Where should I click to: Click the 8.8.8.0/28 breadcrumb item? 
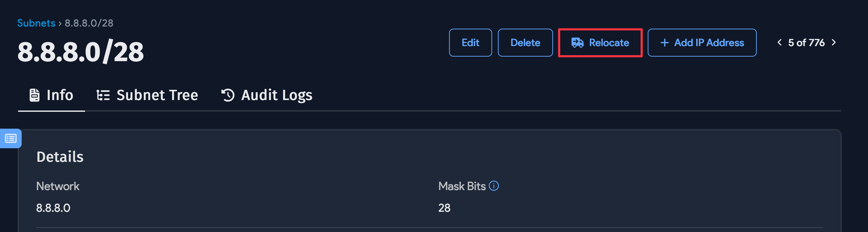click(89, 23)
